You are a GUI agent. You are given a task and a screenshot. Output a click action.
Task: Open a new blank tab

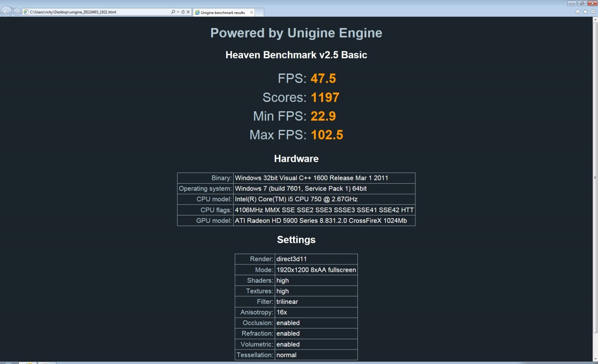click(259, 13)
